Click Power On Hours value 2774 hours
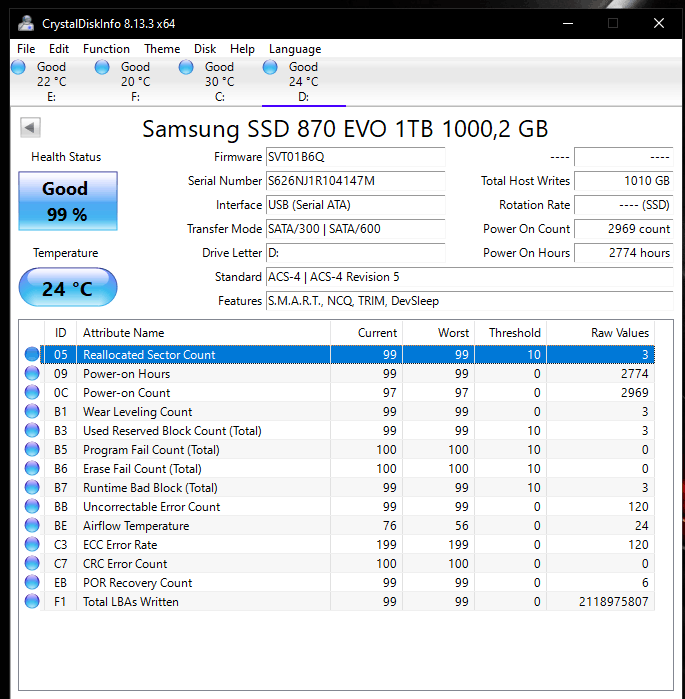The image size is (685, 699). coord(623,253)
